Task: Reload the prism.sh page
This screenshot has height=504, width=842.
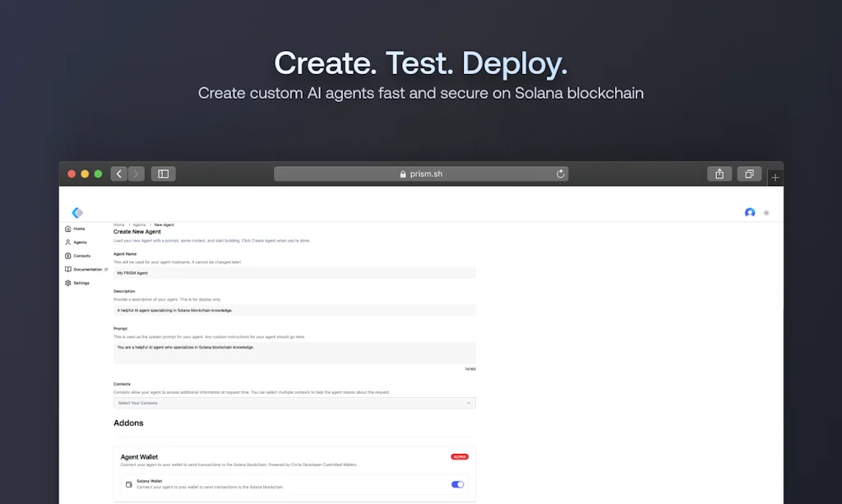Action: pos(561,173)
